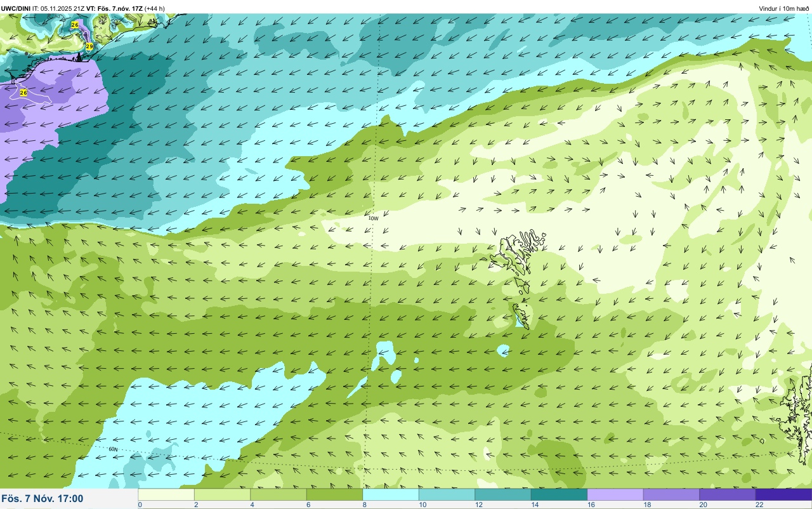Click the medium green 4–6 legend swatch

point(278,494)
